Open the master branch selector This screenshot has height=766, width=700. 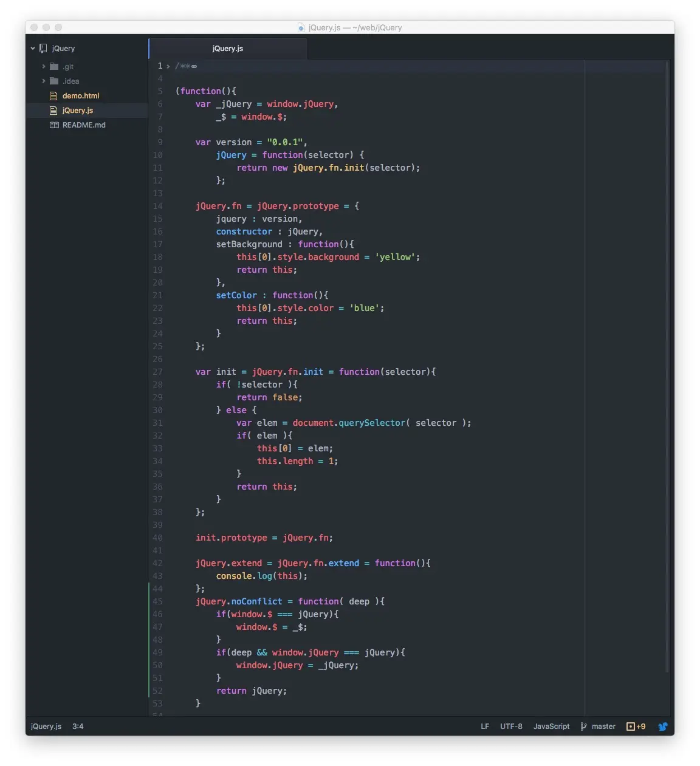click(603, 727)
